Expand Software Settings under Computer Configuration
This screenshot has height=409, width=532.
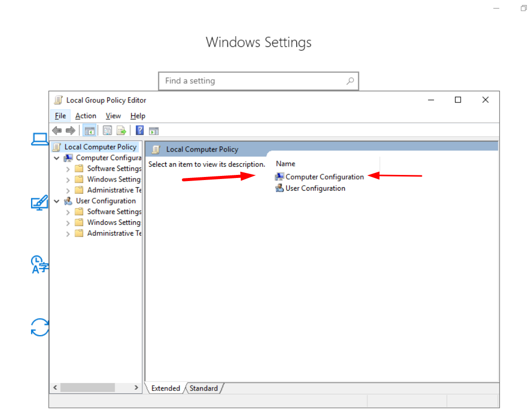pos(68,169)
